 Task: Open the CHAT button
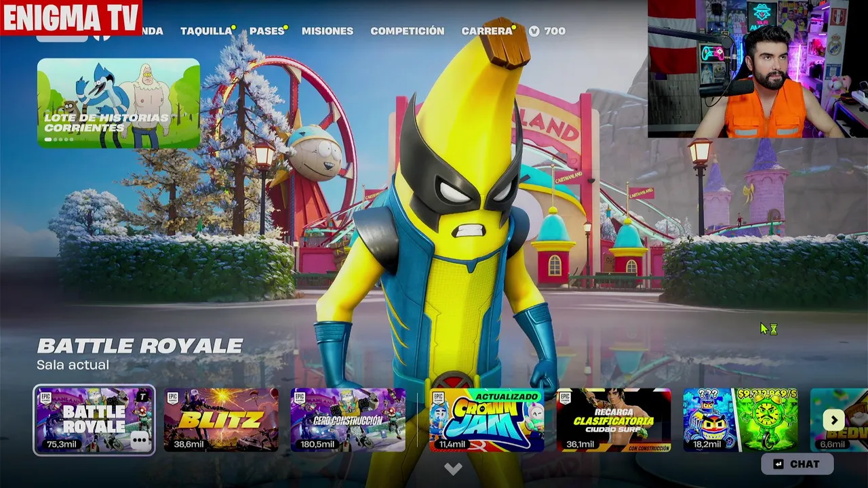[x=797, y=464]
